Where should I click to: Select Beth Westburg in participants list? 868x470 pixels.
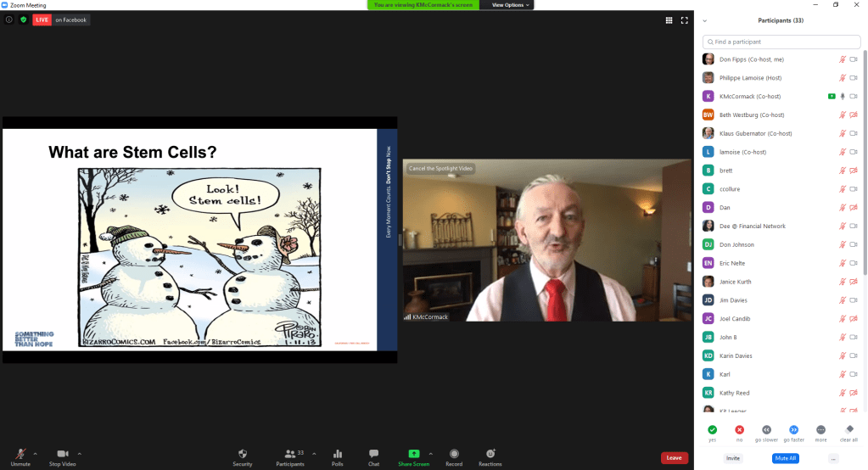[x=752, y=115]
